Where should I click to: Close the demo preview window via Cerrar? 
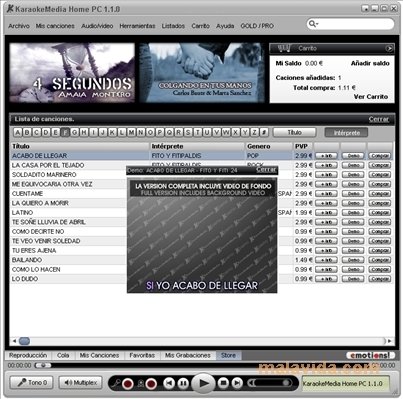pos(266,170)
